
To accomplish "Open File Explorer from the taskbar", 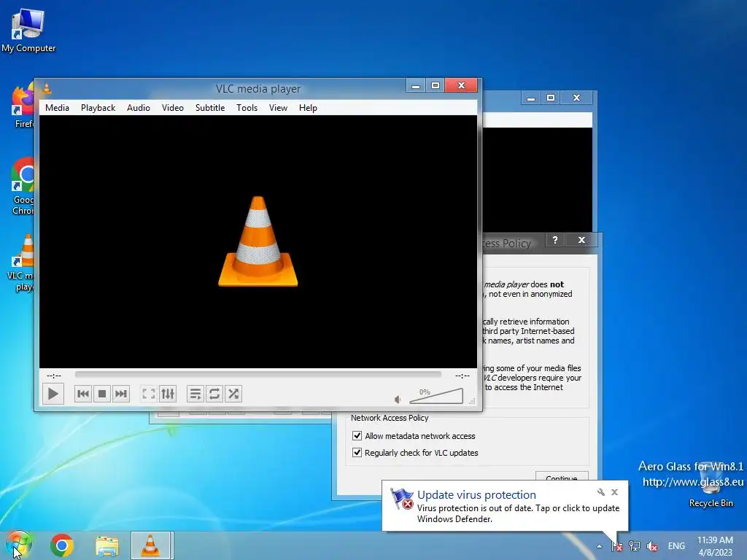I will (x=107, y=545).
